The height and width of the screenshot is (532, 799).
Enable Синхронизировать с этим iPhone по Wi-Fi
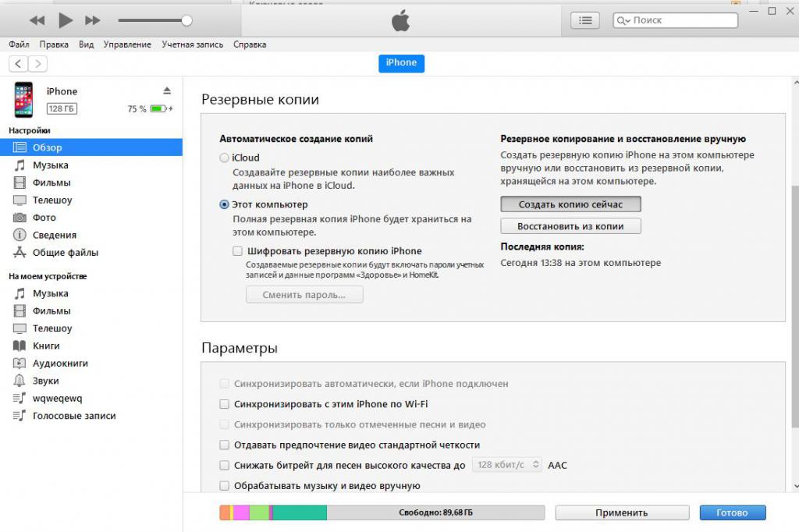pos(224,404)
